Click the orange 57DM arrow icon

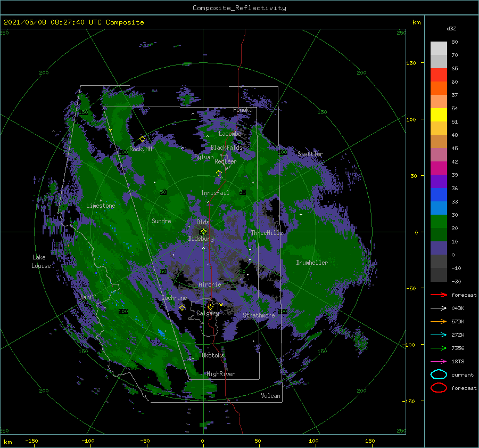point(439,321)
